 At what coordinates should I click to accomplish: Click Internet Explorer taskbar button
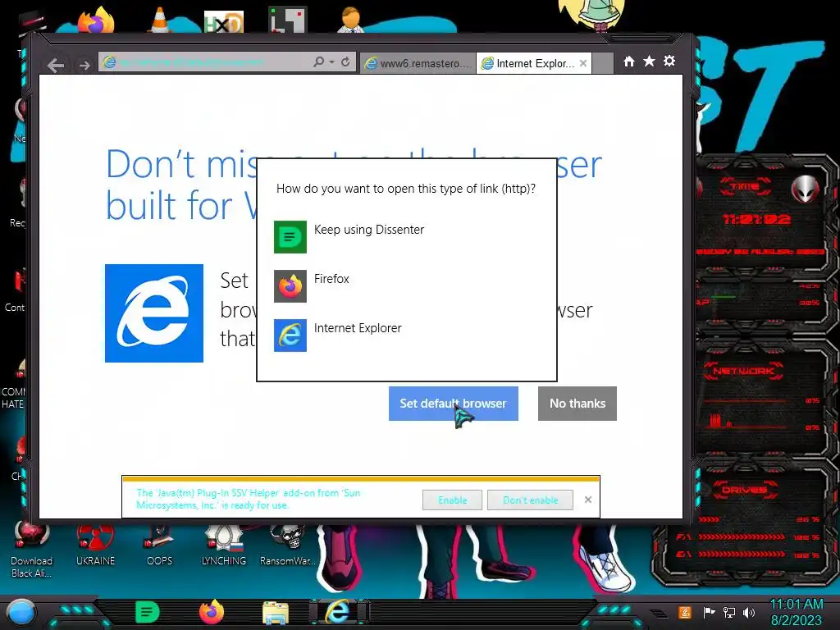(x=339, y=611)
